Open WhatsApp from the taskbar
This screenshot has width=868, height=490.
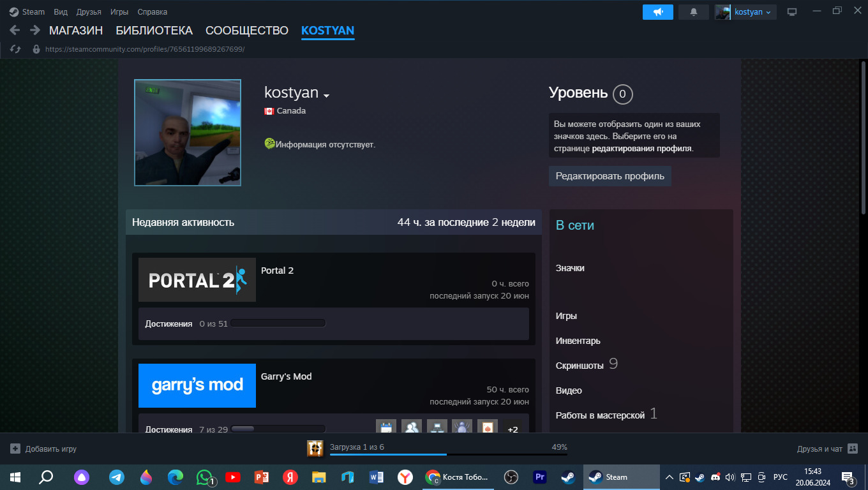(x=204, y=477)
